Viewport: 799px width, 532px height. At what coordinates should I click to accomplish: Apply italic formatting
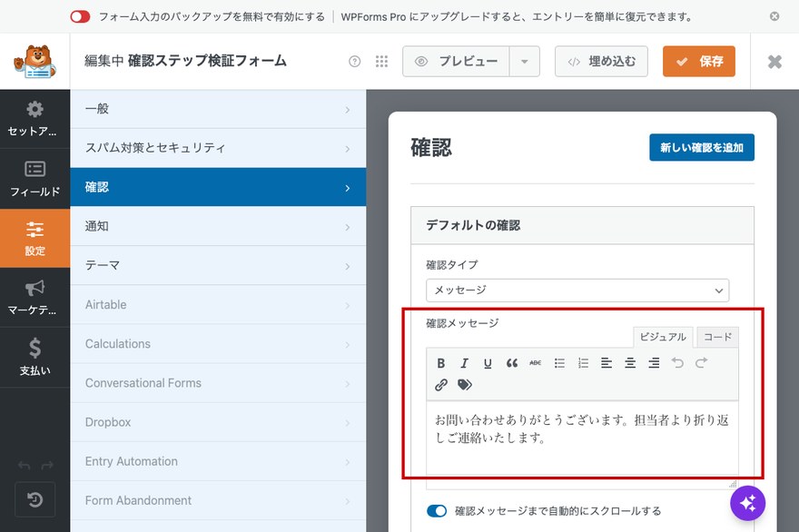pos(464,363)
